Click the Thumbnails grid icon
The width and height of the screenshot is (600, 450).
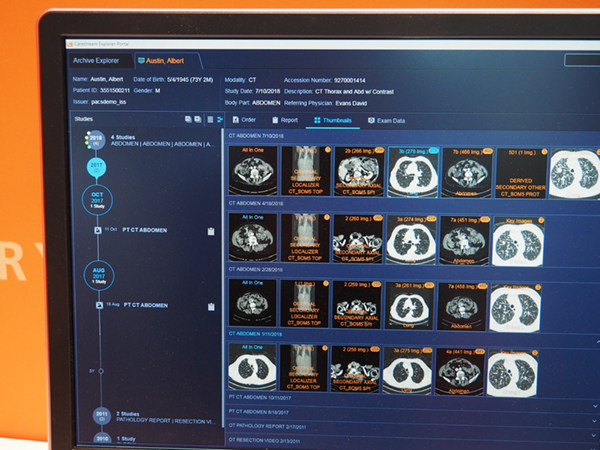click(x=317, y=120)
